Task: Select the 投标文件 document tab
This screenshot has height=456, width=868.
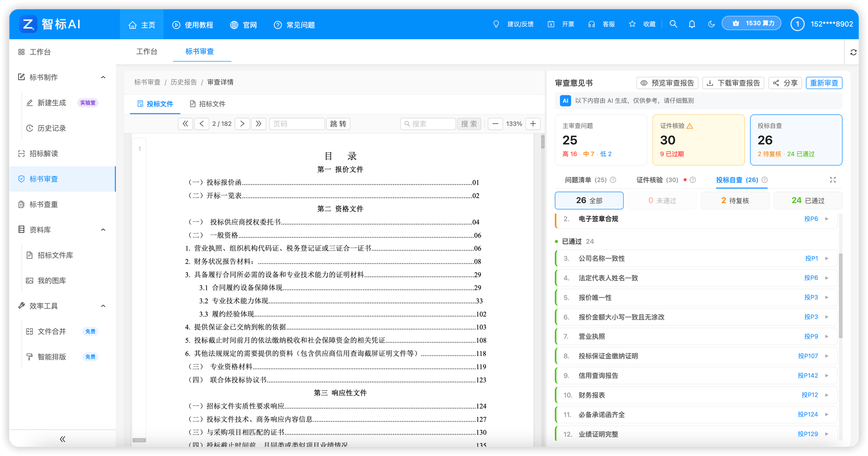Action: [x=155, y=104]
